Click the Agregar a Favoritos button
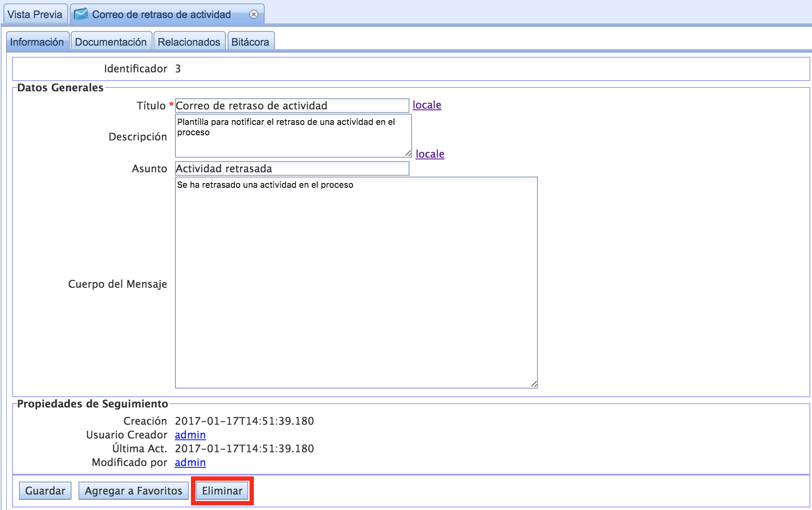 (x=134, y=491)
